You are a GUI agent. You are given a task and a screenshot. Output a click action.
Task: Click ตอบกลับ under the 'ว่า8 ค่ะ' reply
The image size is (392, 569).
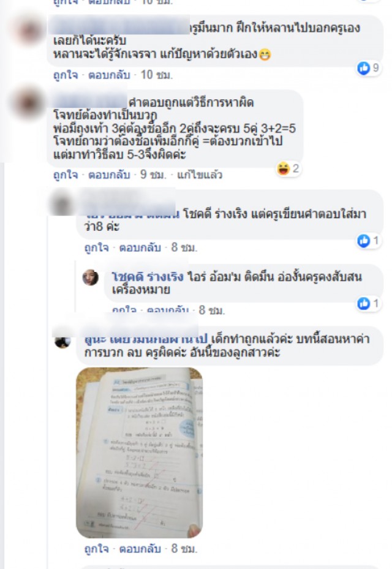pyautogui.click(x=140, y=248)
